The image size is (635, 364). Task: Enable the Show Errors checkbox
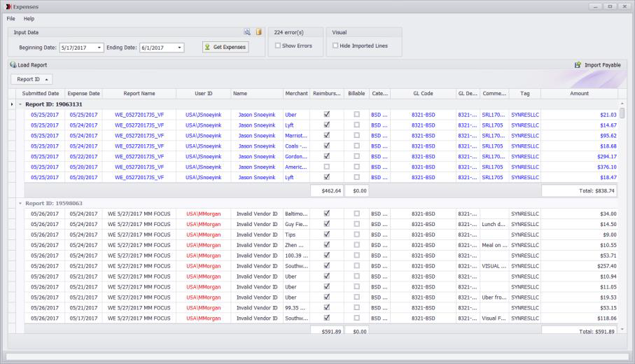coord(278,45)
